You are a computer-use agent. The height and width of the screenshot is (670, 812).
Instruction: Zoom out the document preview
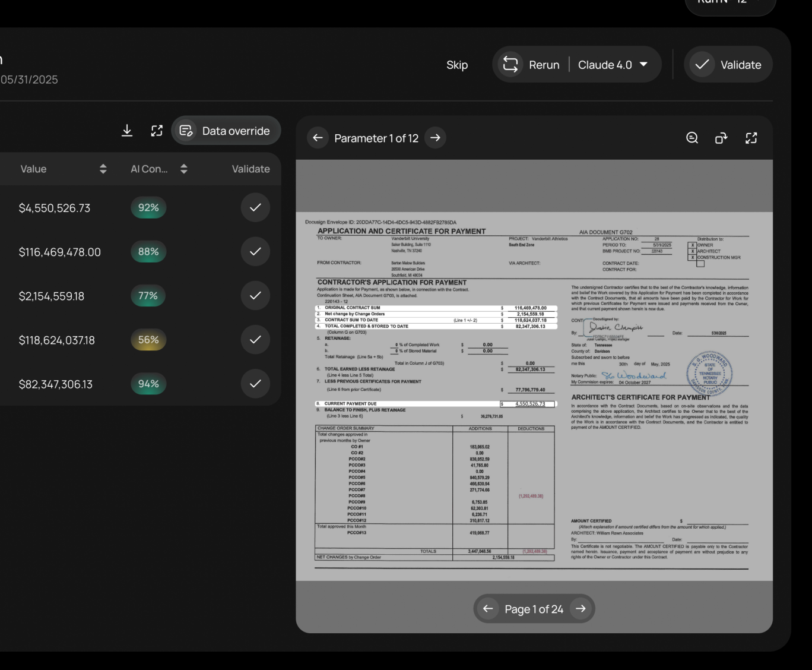click(x=692, y=138)
